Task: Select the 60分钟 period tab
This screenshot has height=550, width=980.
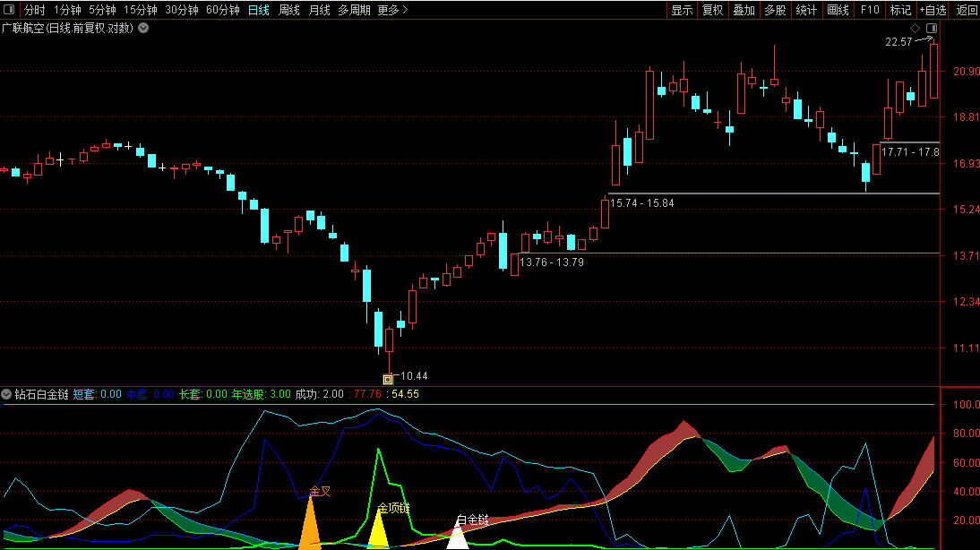Action: (223, 10)
